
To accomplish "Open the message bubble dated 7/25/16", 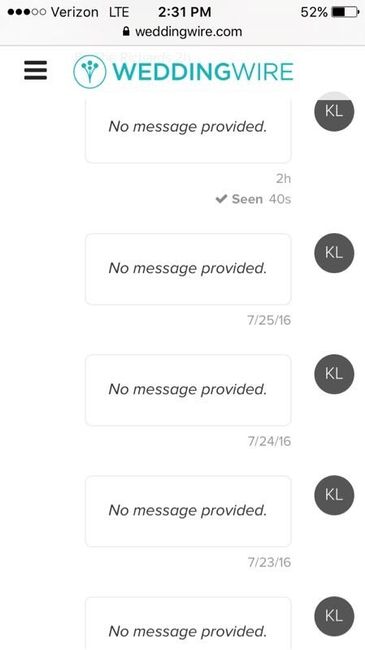I will (x=188, y=269).
